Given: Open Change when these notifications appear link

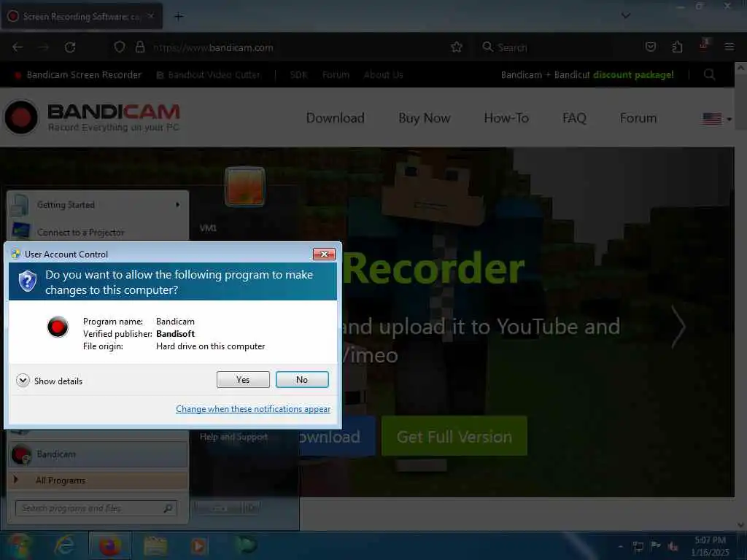Looking at the screenshot, I should coord(253,409).
